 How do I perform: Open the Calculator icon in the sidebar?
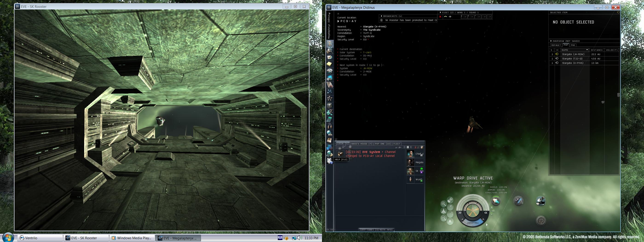(x=330, y=119)
